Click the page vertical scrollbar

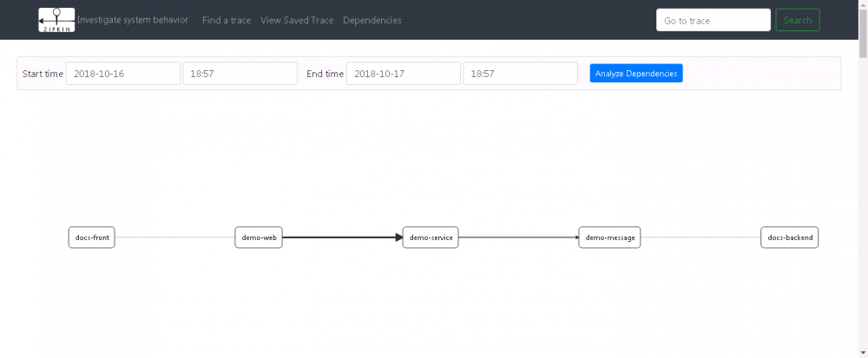click(862, 173)
